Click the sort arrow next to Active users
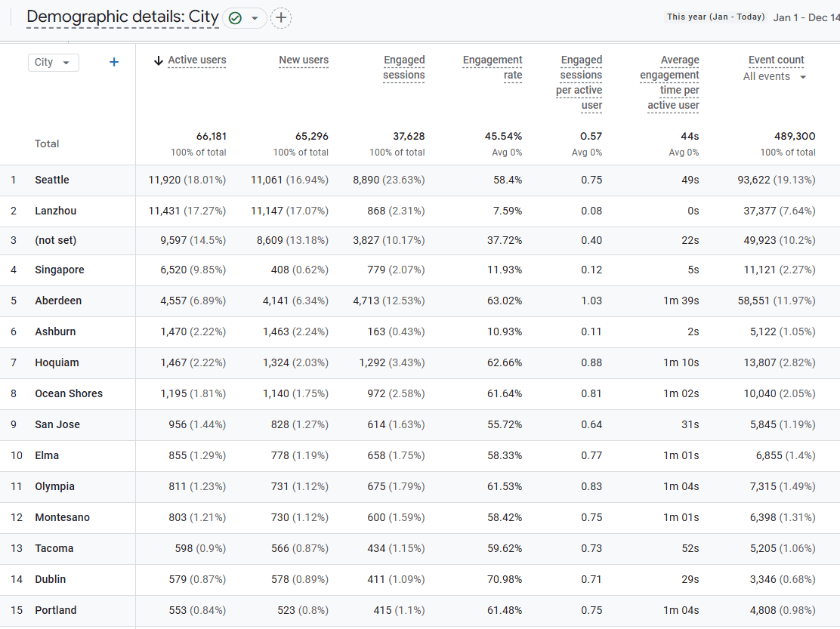The image size is (840, 629). pos(158,60)
